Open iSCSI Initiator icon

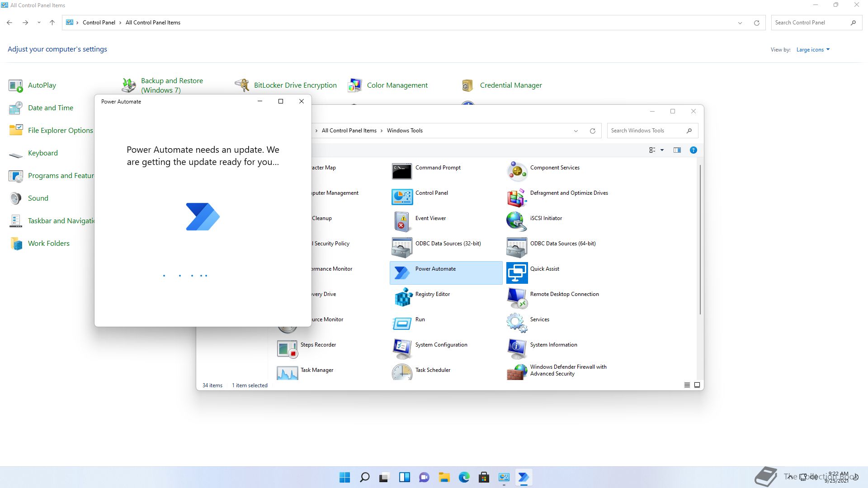(517, 222)
